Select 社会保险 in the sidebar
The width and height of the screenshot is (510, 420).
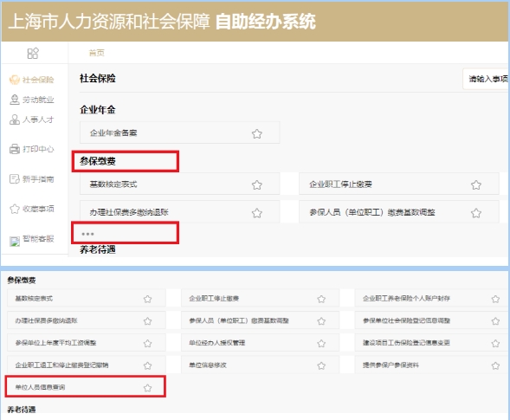pyautogui.click(x=32, y=80)
